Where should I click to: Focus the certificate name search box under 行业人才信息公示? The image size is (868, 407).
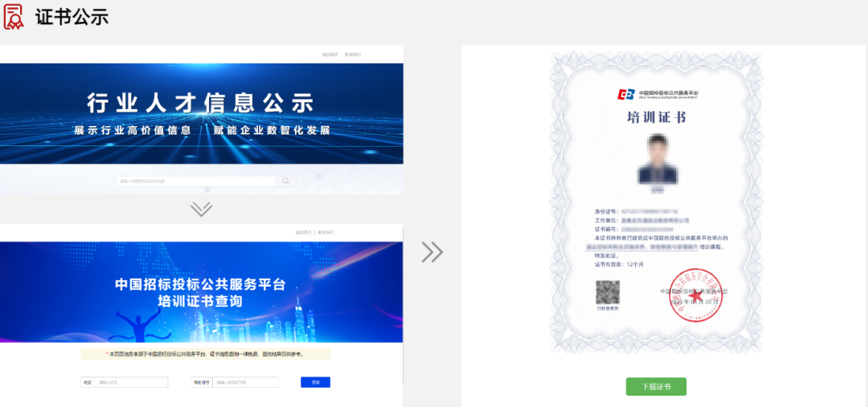pyautogui.click(x=195, y=181)
